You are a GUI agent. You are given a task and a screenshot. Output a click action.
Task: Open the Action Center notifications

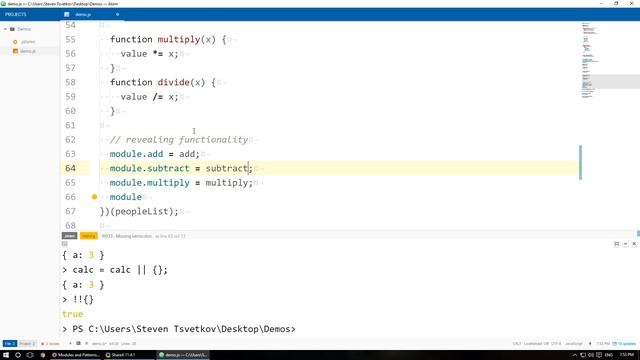[x=599, y=355]
